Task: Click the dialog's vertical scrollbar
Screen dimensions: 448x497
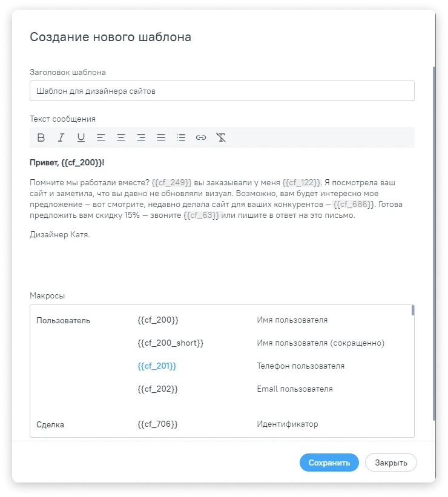Action: (434, 243)
